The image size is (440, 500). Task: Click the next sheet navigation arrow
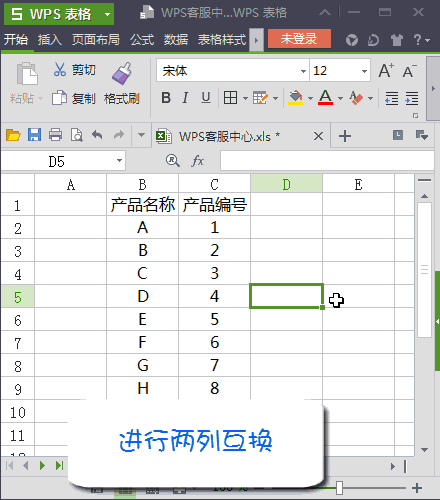(x=42, y=465)
